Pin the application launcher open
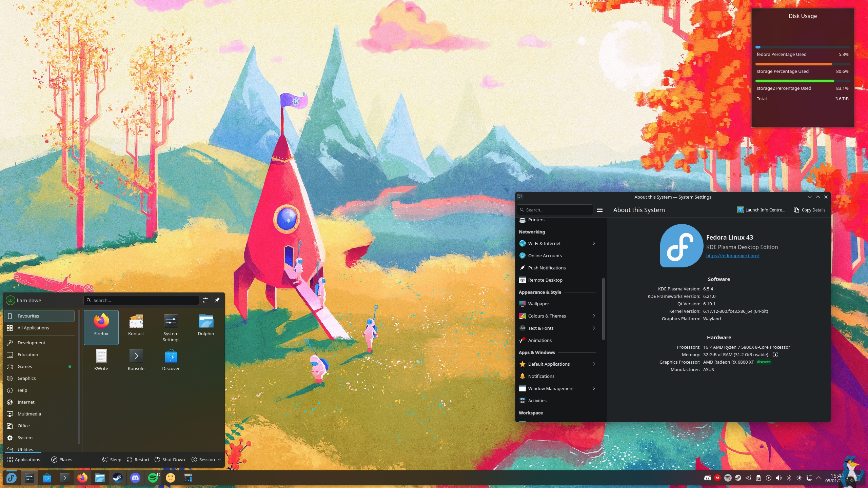The width and height of the screenshot is (868, 488). [x=217, y=300]
